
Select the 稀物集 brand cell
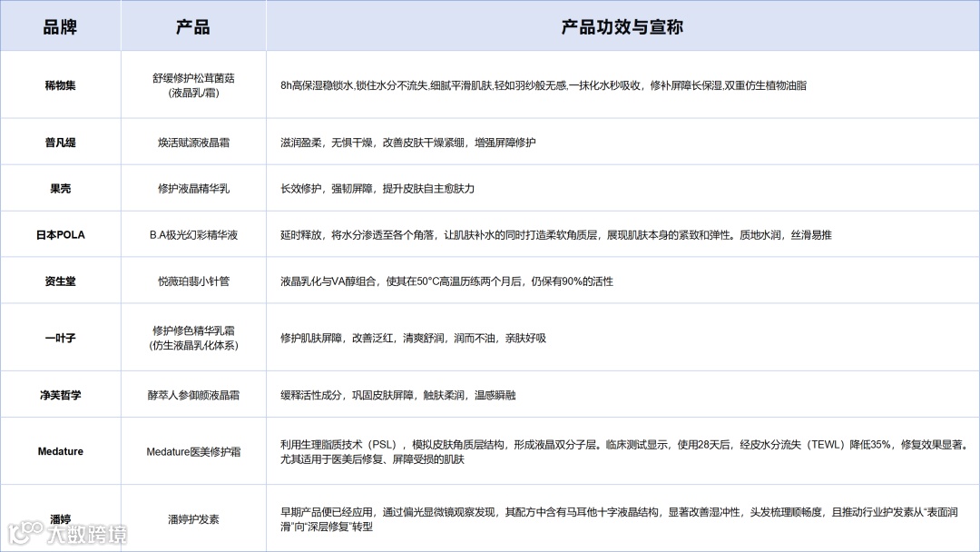(60, 85)
